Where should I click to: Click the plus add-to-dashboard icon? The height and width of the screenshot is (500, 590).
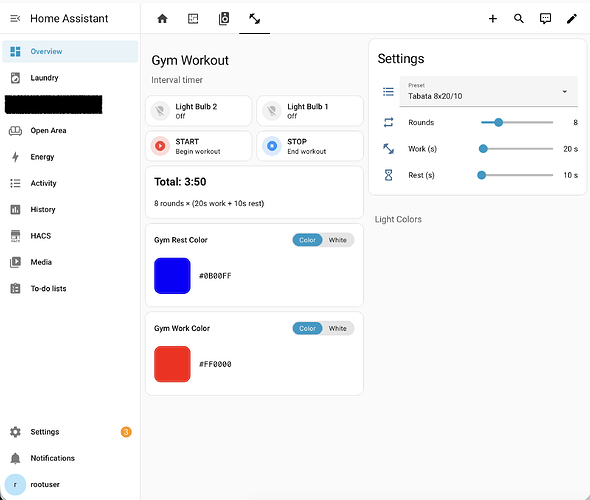pyautogui.click(x=493, y=18)
